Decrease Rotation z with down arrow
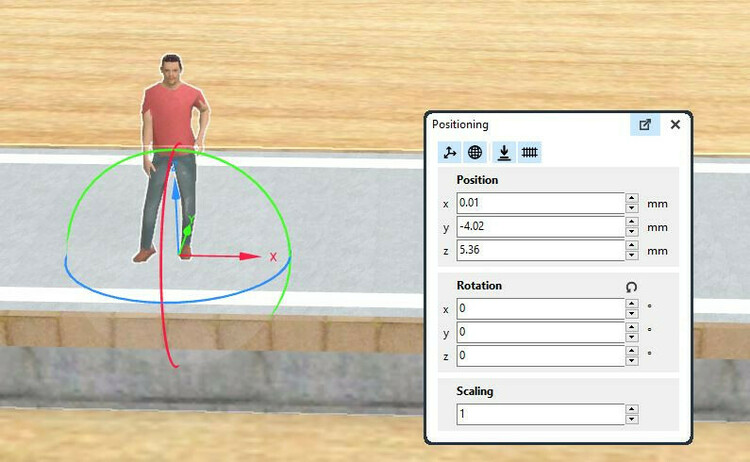Viewport: 750px width, 462px height. pos(632,361)
